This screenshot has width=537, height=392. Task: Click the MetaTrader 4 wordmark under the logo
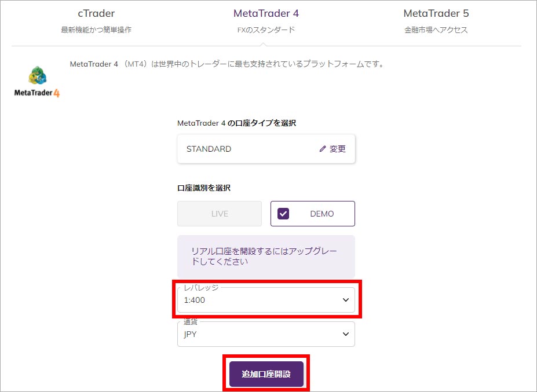coord(37,93)
